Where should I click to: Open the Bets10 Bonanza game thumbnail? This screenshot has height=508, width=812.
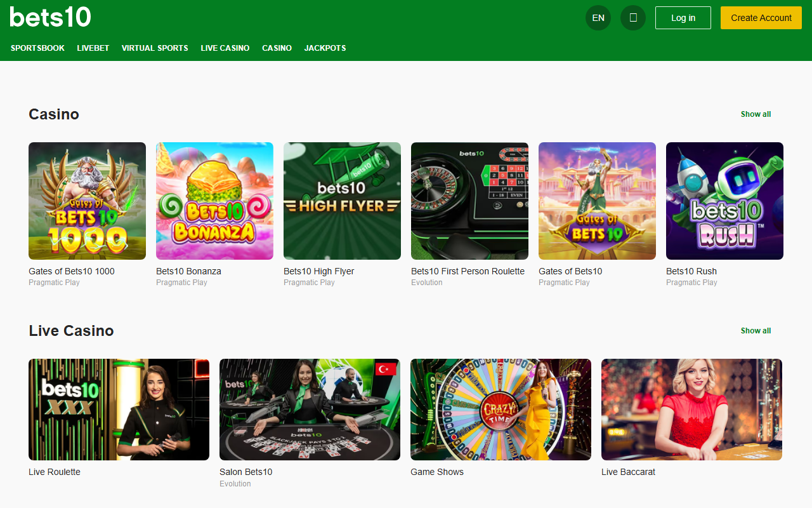pos(214,201)
